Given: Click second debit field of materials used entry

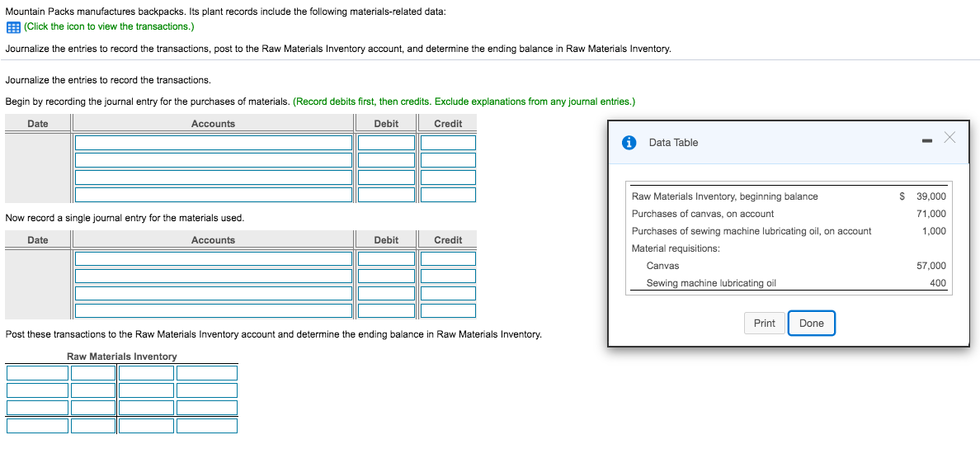Looking at the screenshot, I should [x=386, y=276].
